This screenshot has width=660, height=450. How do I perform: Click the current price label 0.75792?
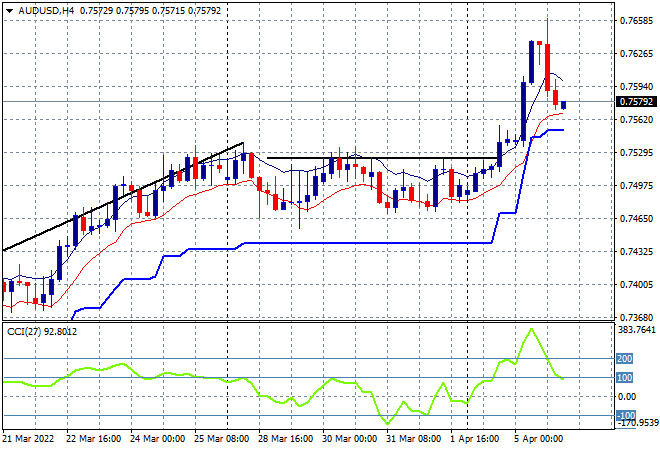[636, 101]
